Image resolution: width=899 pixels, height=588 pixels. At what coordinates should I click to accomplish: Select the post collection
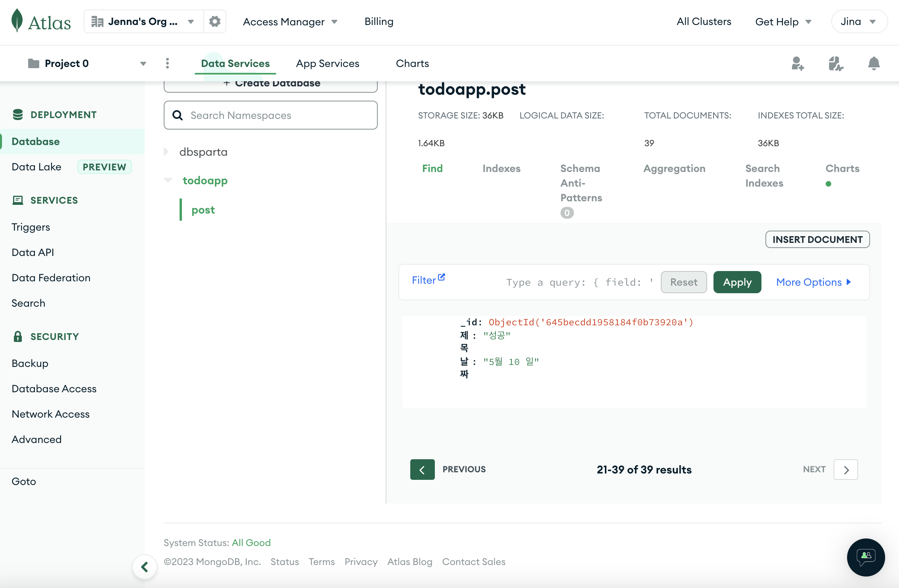[203, 210]
